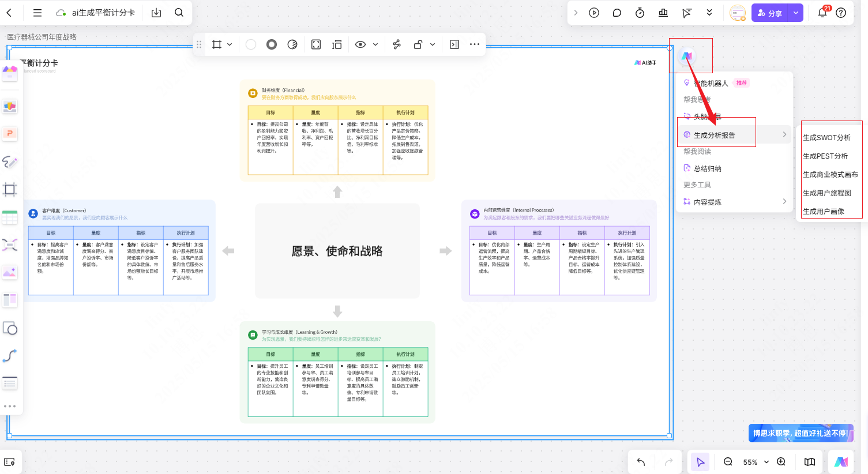This screenshot has height=474, width=868.
Task: Open the opacity half-shaded circle control
Action: (x=292, y=44)
